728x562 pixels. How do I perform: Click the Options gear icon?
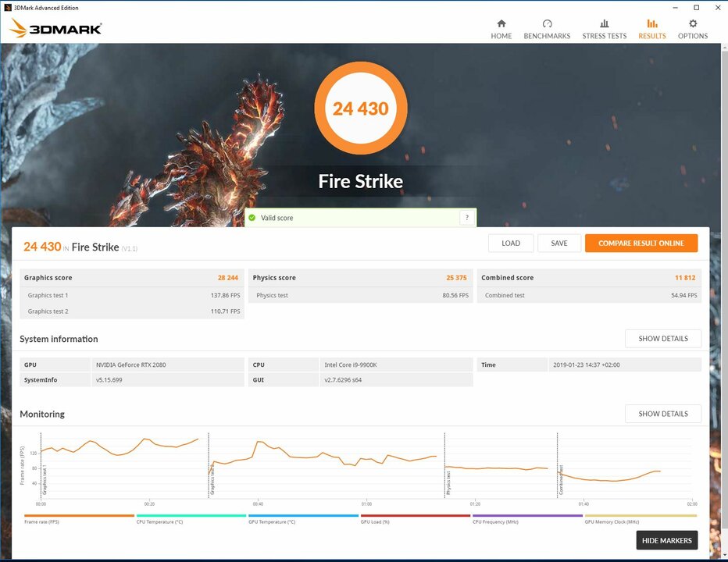(693, 23)
